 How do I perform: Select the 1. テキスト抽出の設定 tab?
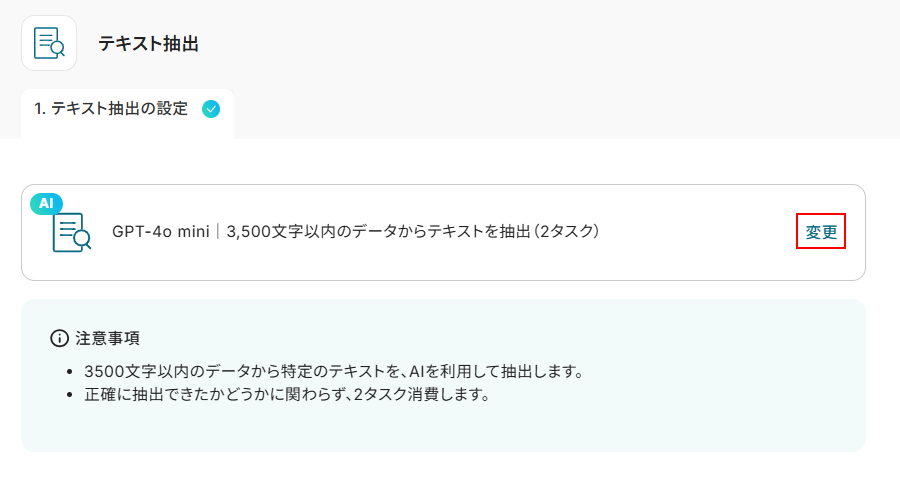tap(111, 109)
